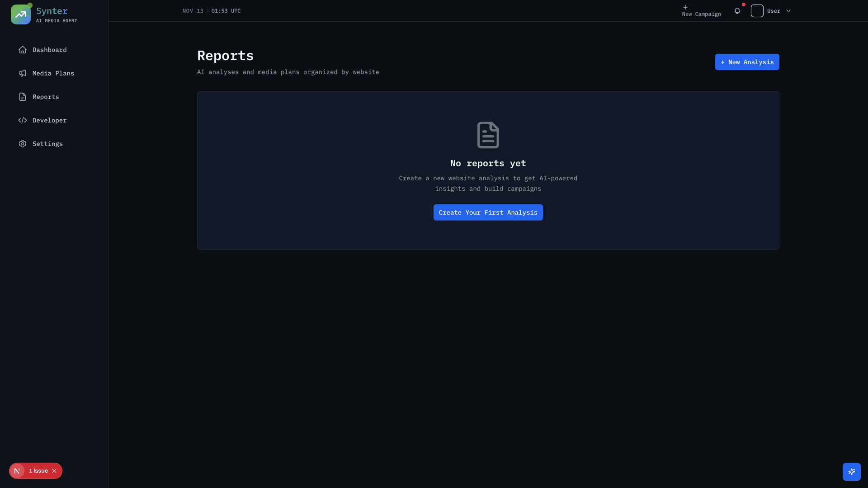The image size is (868, 488).
Task: Click the blue AI sparkle assistant button
Action: pyautogui.click(x=852, y=471)
